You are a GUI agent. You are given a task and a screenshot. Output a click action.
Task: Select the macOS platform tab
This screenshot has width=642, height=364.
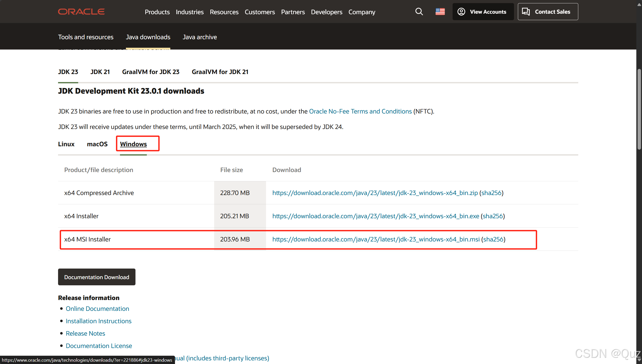[x=97, y=144]
